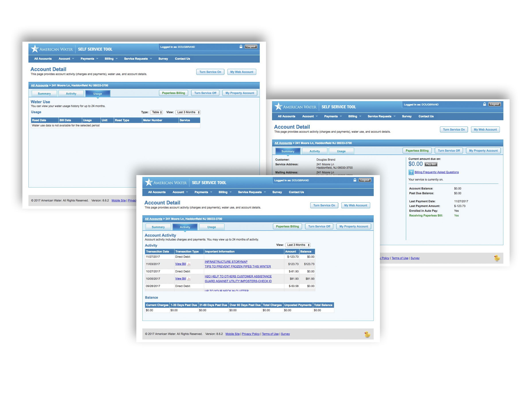
Task: Click Turn Service Off in Summary window
Action: click(x=449, y=151)
